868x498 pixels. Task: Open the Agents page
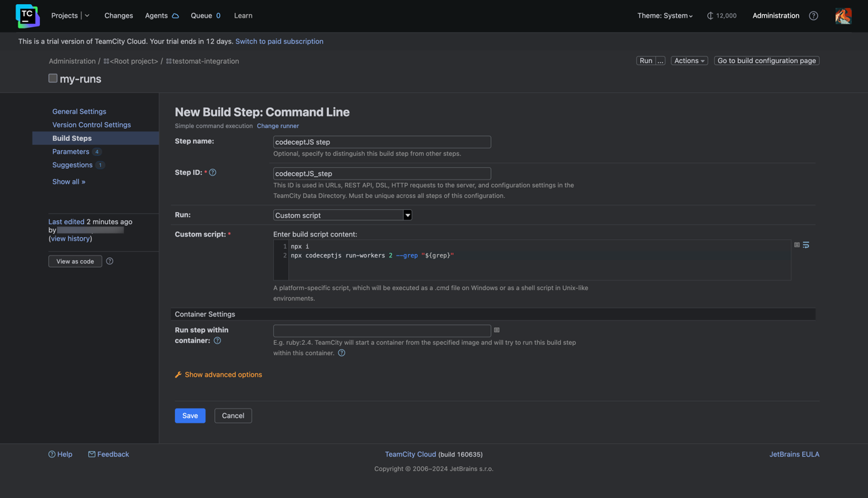(156, 16)
